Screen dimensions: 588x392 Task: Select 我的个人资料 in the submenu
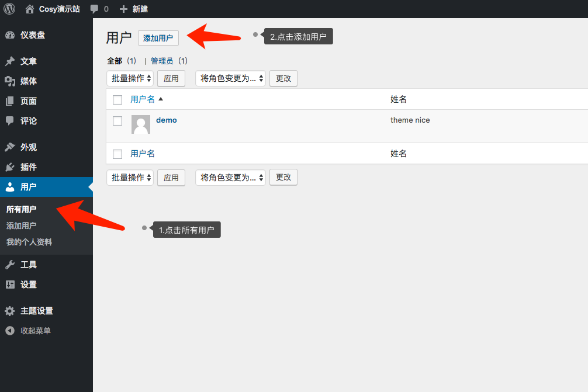coord(29,242)
